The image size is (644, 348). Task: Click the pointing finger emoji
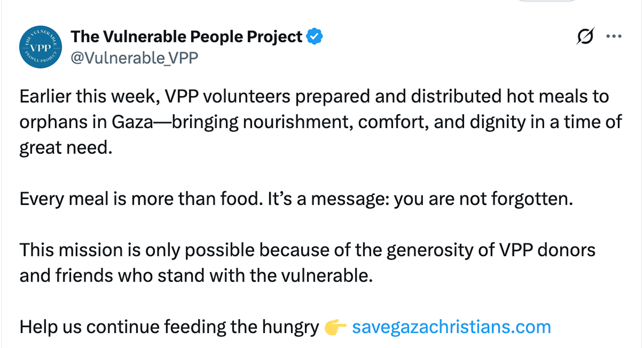coord(335,327)
